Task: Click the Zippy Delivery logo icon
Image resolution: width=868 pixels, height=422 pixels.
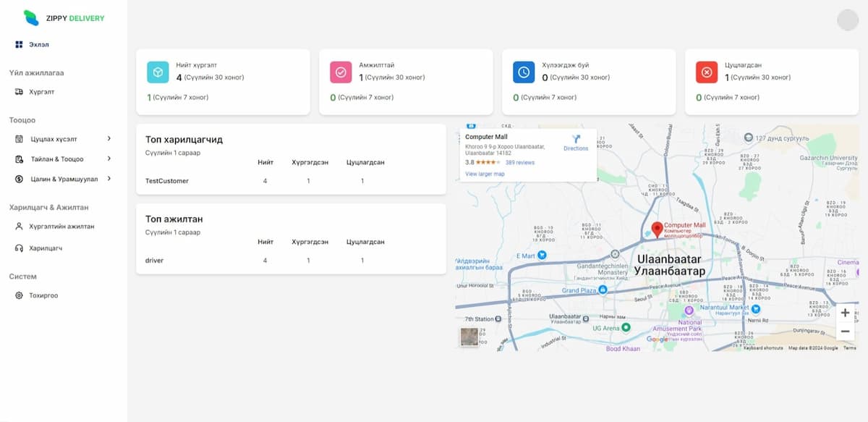Action: [x=31, y=18]
